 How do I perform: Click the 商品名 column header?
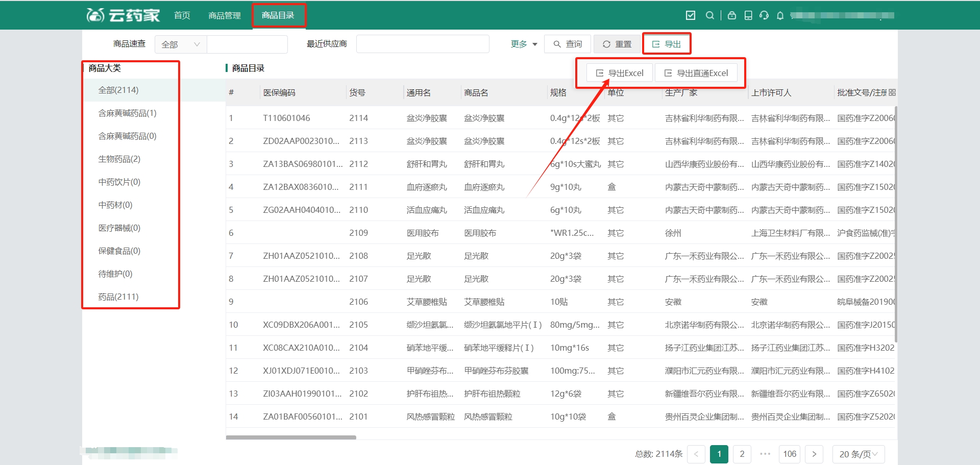[x=476, y=92]
